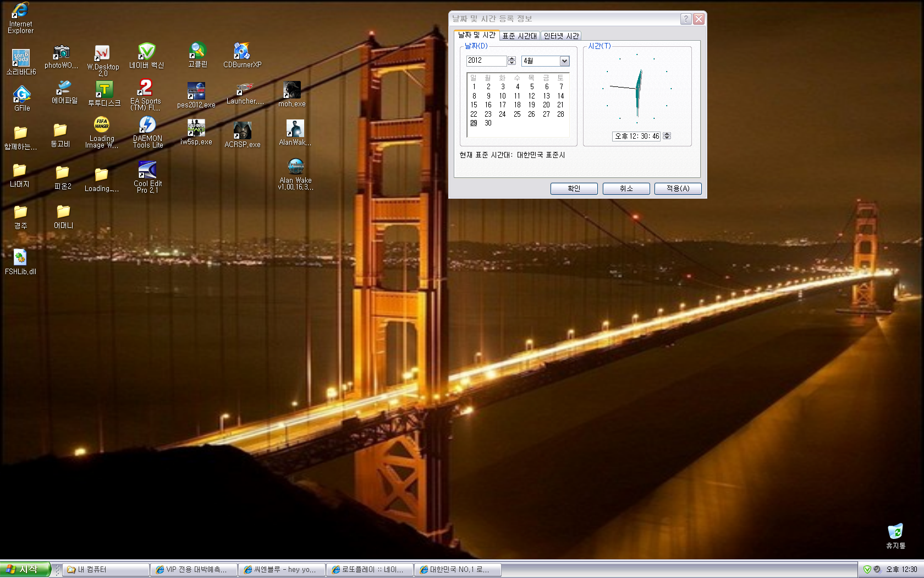Select the recycle bin icon 휴지통
This screenshot has width=924, height=578.
pyautogui.click(x=895, y=532)
